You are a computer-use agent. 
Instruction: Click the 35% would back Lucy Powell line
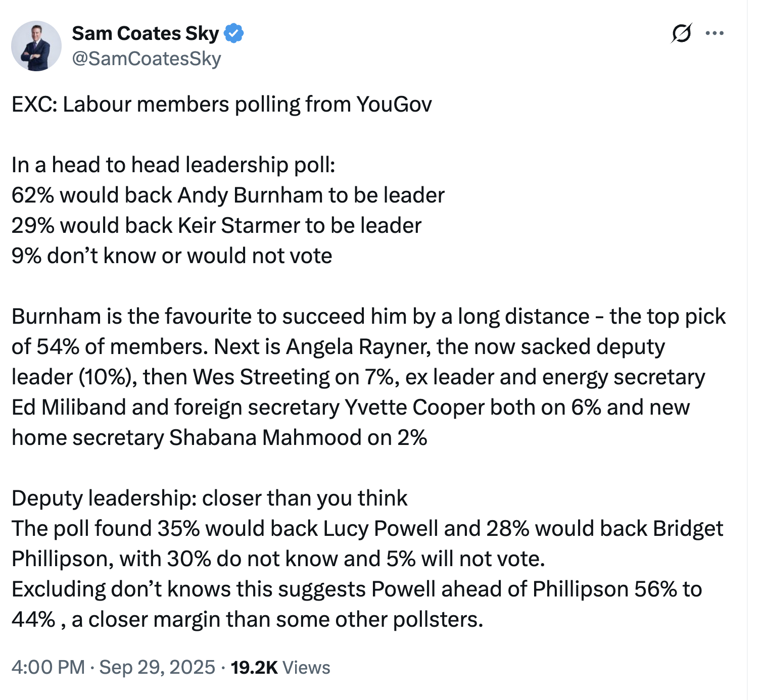(x=367, y=529)
